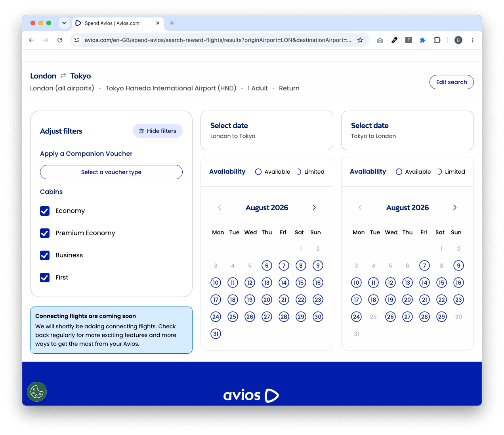Toggle the First cabin checkbox
Viewport: 504px width, 435px height.
(45, 278)
